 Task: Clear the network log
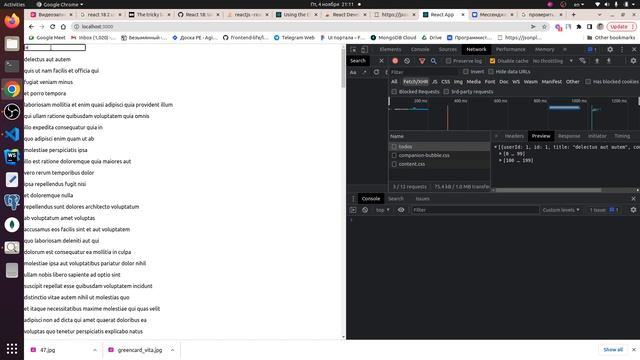pos(407,61)
